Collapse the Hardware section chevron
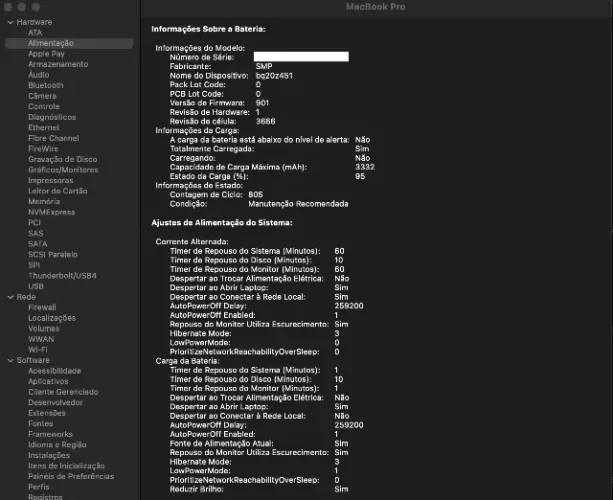The height and width of the screenshot is (500, 613). tap(11, 22)
